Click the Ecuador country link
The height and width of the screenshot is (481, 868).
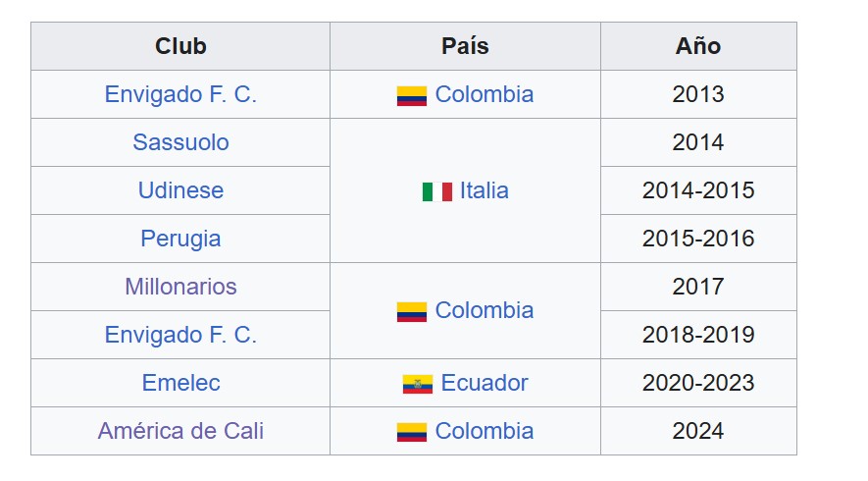[x=485, y=383]
